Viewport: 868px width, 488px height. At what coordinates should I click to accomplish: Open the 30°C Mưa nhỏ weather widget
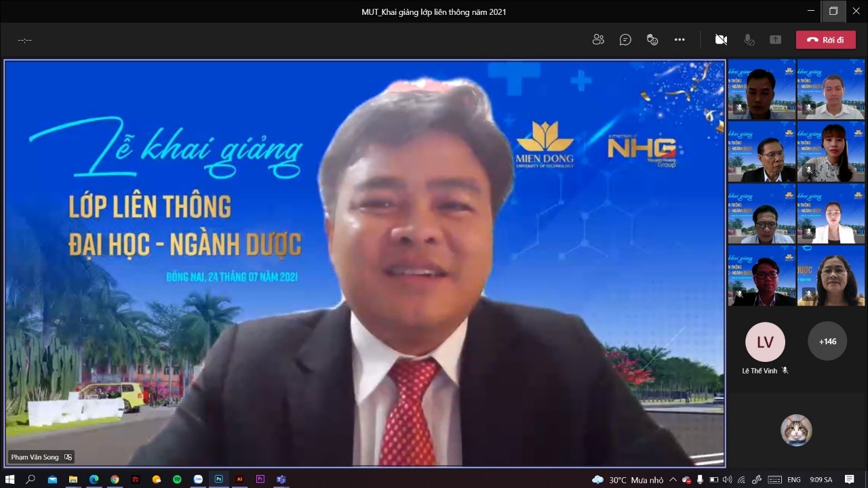pyautogui.click(x=627, y=480)
